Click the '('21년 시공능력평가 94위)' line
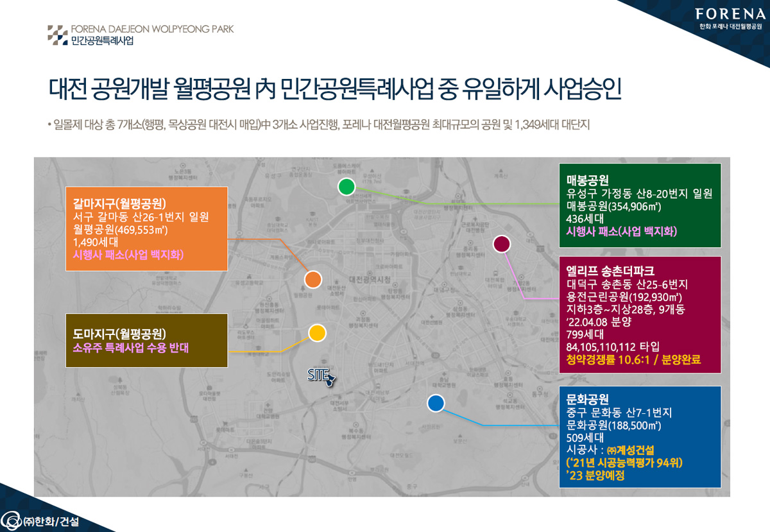 pos(626,463)
